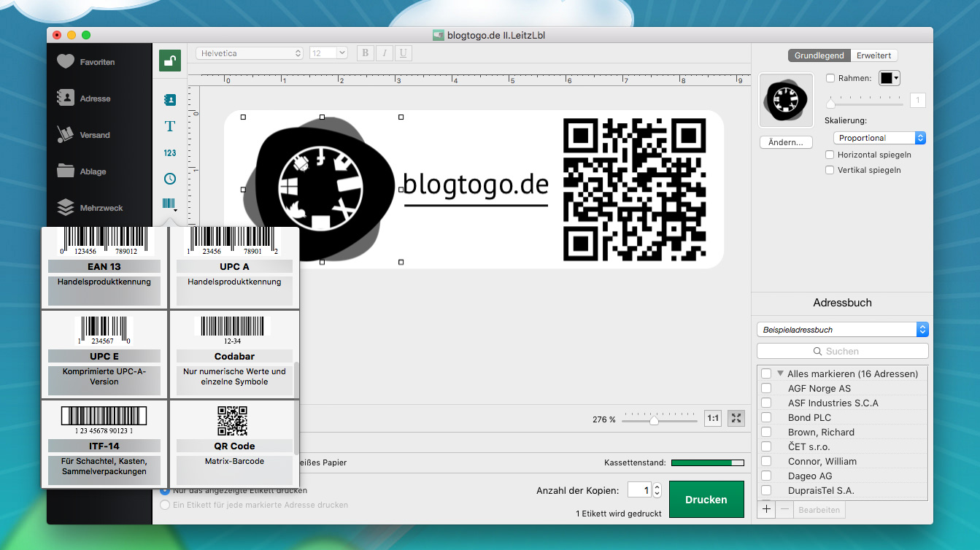Screen dimensions: 980x550
Task: Click the Drucken button
Action: pos(706,500)
